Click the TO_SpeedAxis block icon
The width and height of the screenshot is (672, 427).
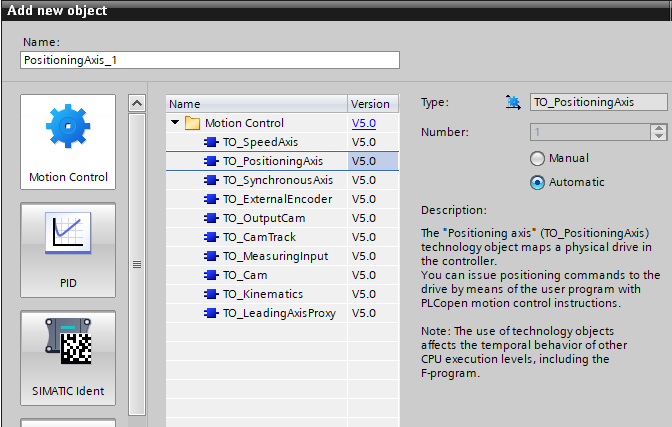[x=211, y=142]
